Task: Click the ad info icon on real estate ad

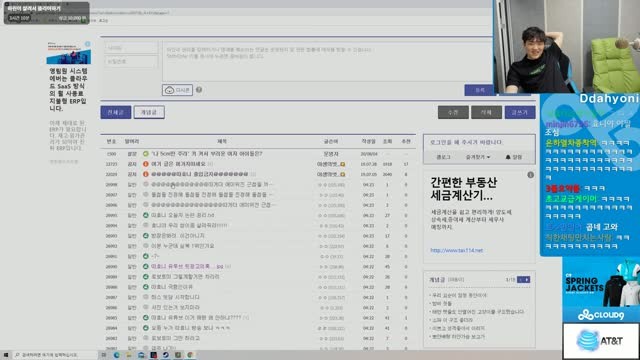Action: (530, 175)
